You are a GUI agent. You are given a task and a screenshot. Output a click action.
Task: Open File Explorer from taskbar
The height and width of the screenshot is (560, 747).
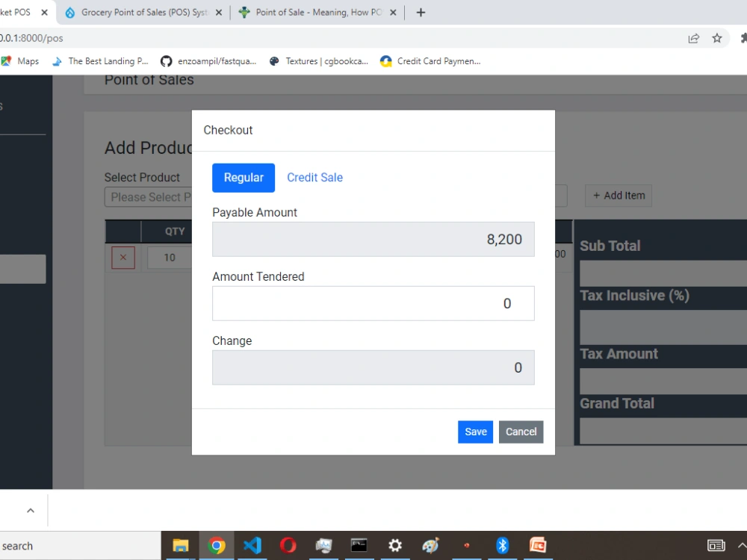click(181, 546)
